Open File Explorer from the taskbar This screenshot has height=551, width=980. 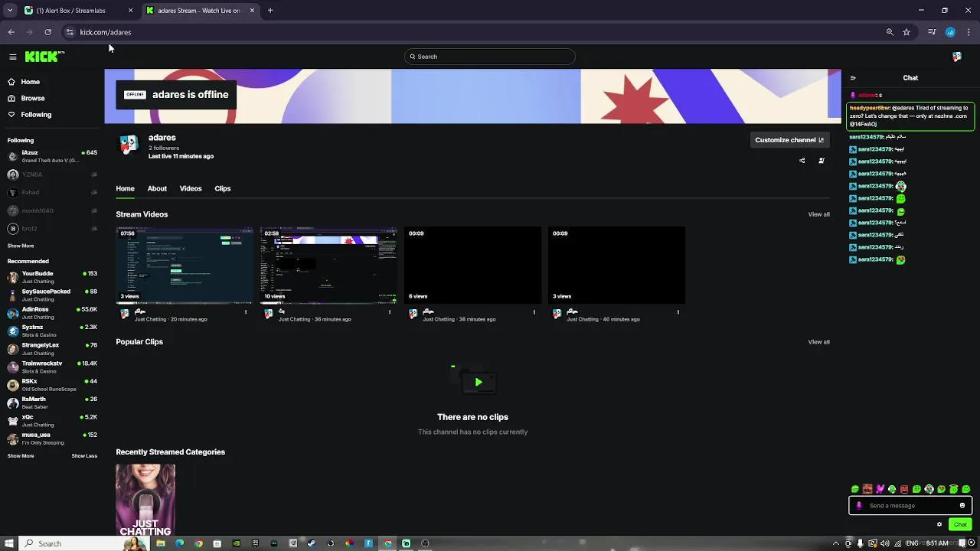[x=161, y=543]
